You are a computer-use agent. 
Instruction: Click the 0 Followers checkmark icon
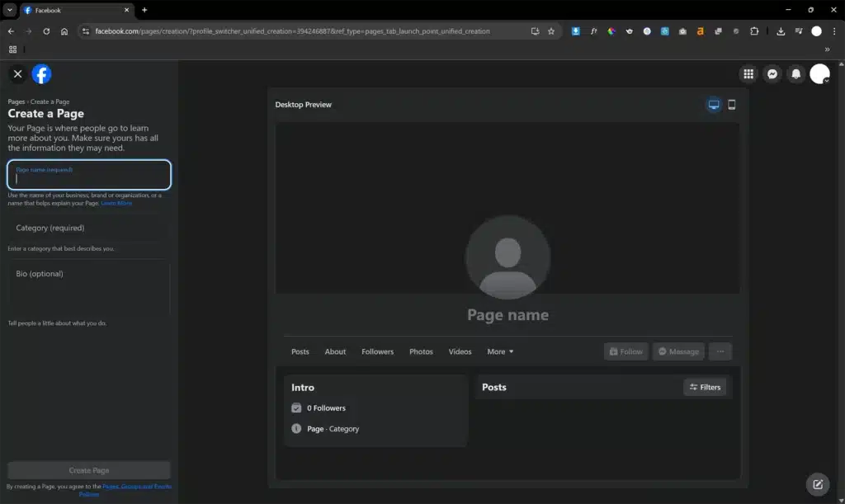click(296, 408)
